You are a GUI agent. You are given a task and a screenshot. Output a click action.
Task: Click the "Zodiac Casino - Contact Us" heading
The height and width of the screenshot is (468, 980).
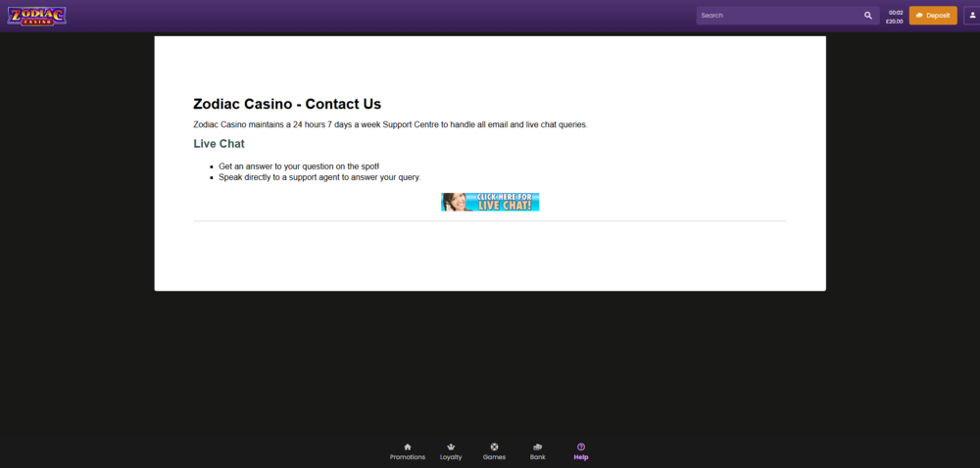287,104
